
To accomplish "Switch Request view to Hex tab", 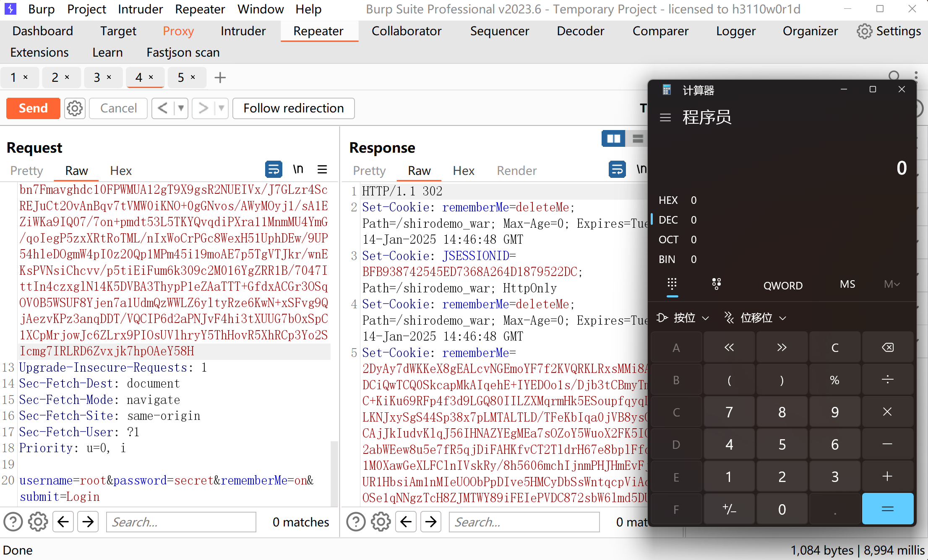I will tap(121, 171).
